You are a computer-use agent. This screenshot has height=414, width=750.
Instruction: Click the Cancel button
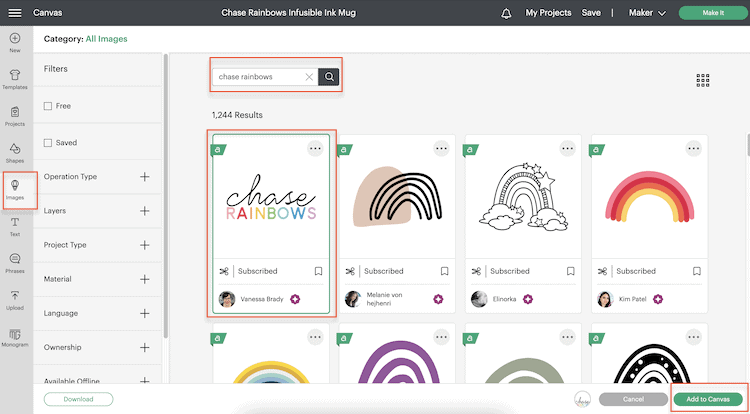click(633, 399)
